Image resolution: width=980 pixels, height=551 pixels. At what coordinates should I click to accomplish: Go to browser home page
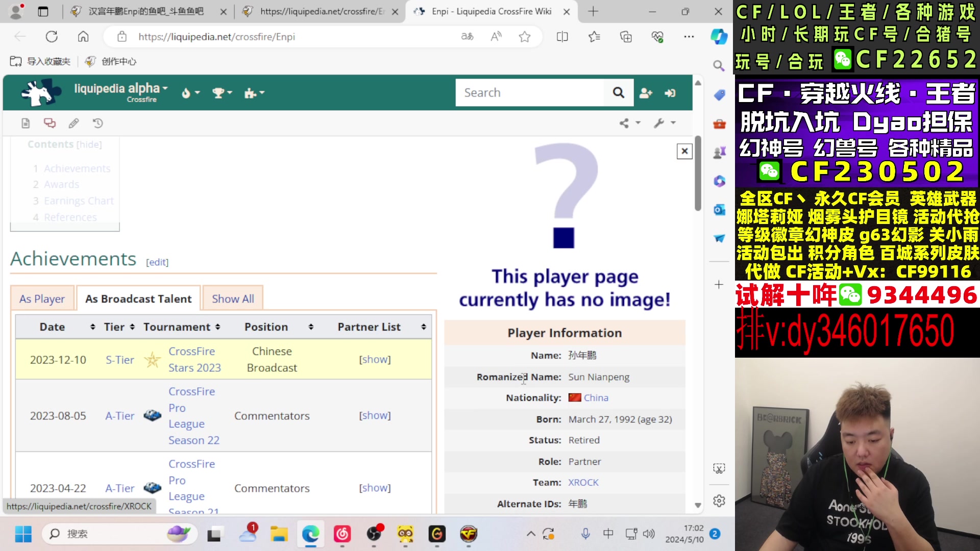[x=83, y=37]
